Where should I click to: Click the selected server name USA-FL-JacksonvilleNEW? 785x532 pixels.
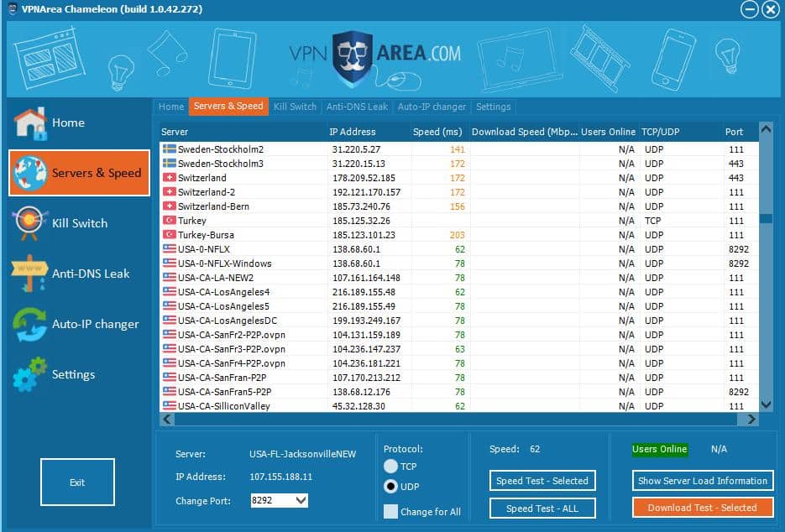coord(303,454)
